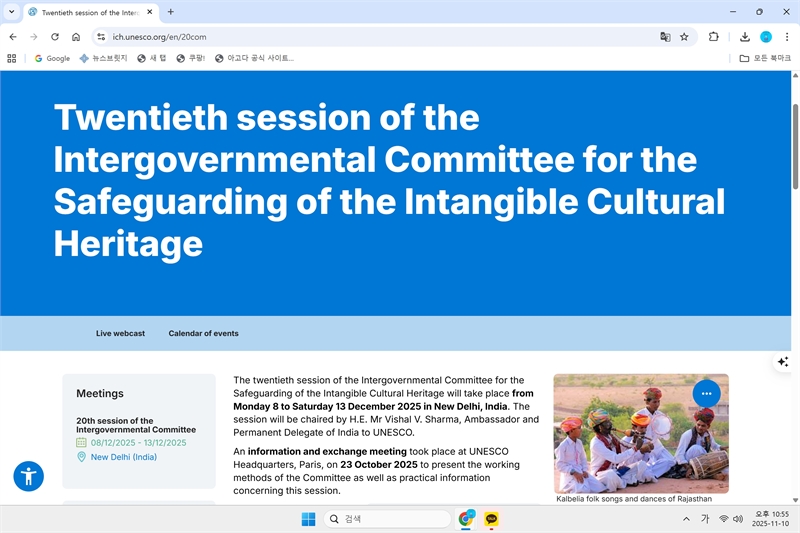Open the Chrome profile avatar
The image size is (800, 533).
tap(766, 37)
